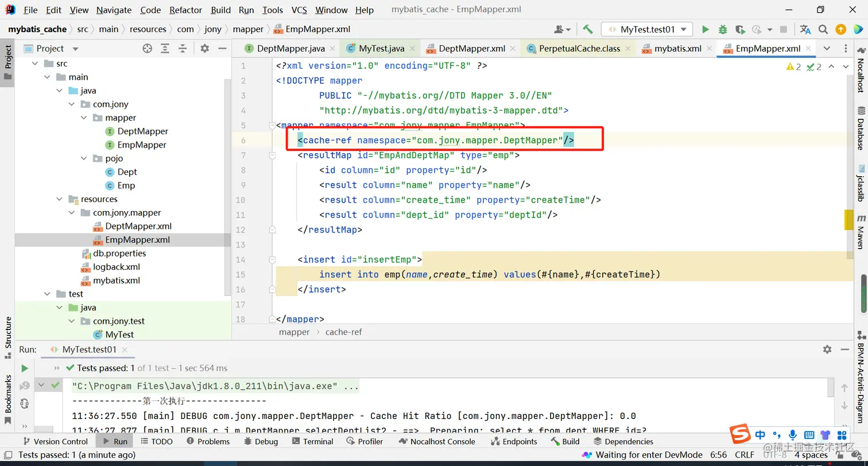This screenshot has height=466, width=868.
Task: Hide the Project panel with the minus icon
Action: click(222, 49)
